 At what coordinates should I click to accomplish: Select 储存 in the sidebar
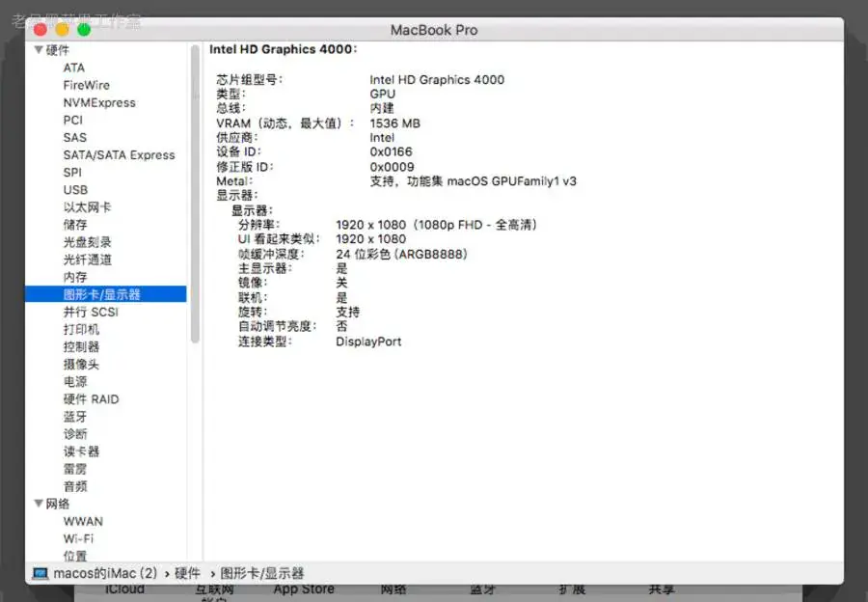click(74, 225)
